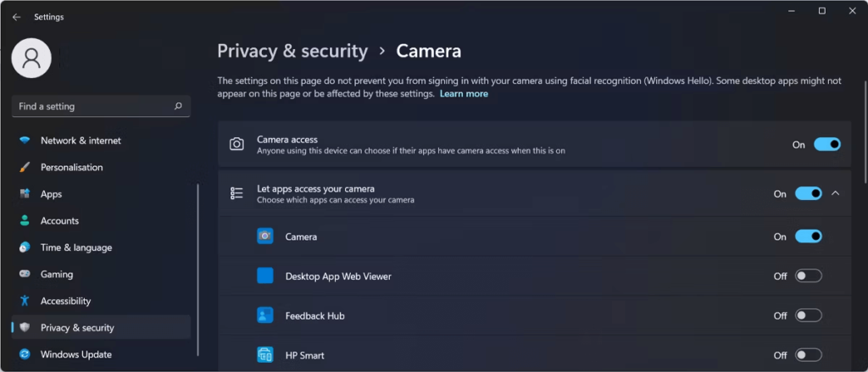Click the Personalisation paintbrush icon
Viewport: 868px width, 372px height.
click(x=25, y=167)
